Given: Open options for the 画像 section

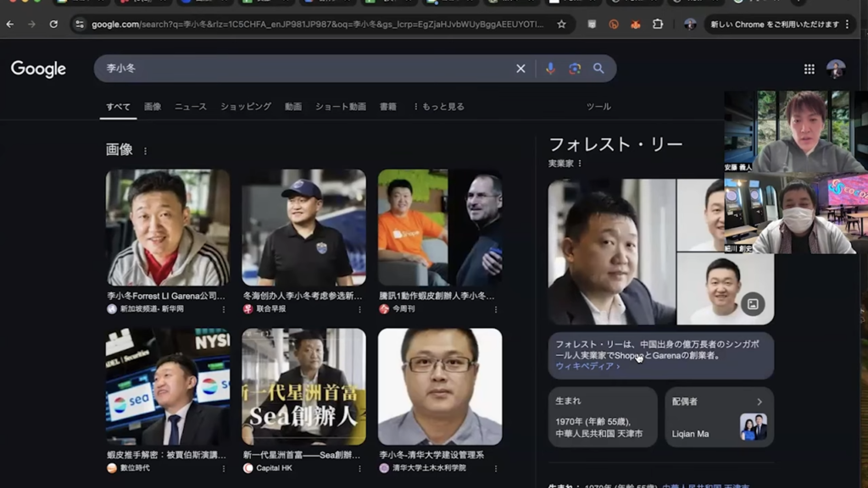Looking at the screenshot, I should pos(146,151).
